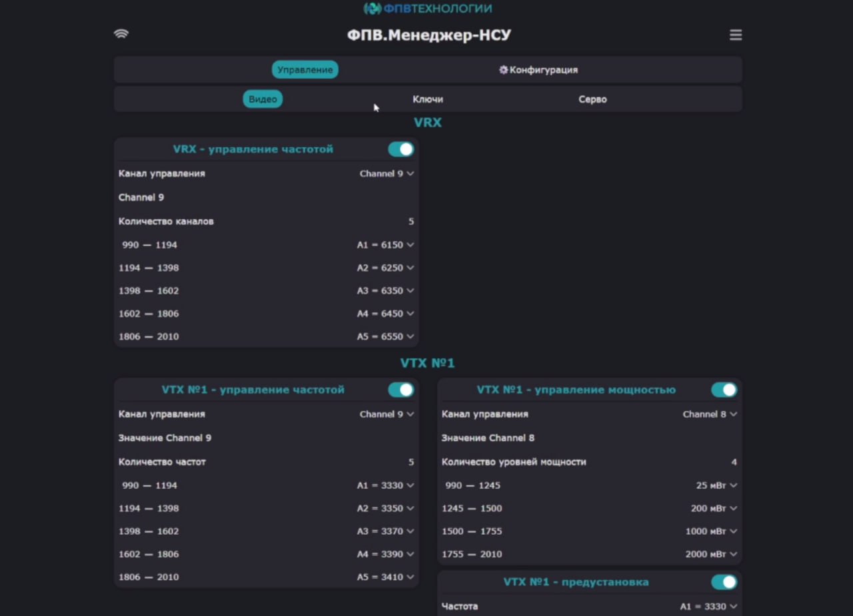The width and height of the screenshot is (853, 616).
Task: Click the VRX range 1806 — 2010
Action: [x=149, y=336]
